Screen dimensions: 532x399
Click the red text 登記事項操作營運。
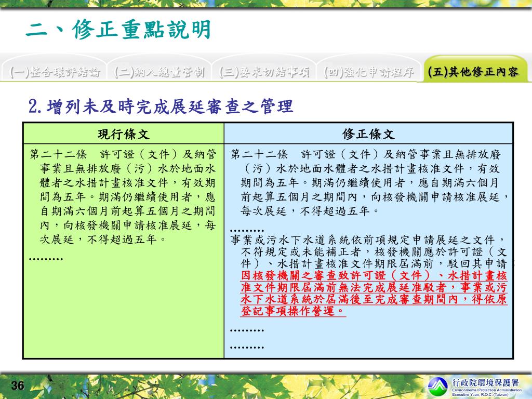tap(293, 311)
